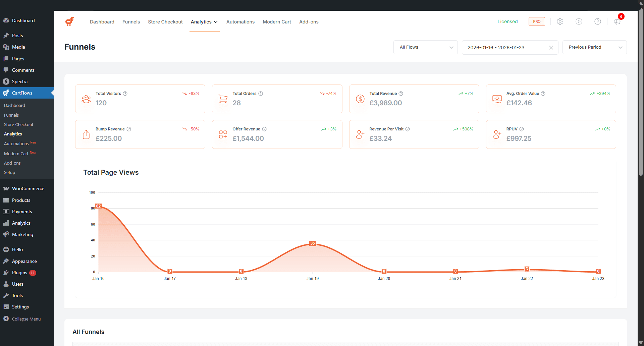Click the Avg. Order Value money icon
This screenshot has height=346, width=644.
(497, 99)
